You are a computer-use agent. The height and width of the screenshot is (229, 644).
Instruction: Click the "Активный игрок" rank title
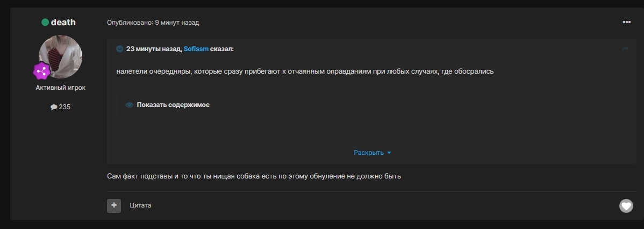pyautogui.click(x=61, y=88)
